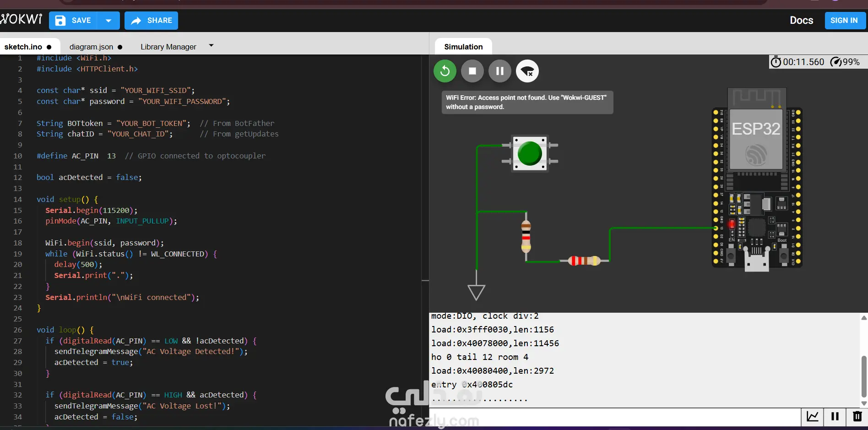The height and width of the screenshot is (430, 868).
Task: Click the "load:0x40078000,len:11456" serial line
Action: [495, 343]
